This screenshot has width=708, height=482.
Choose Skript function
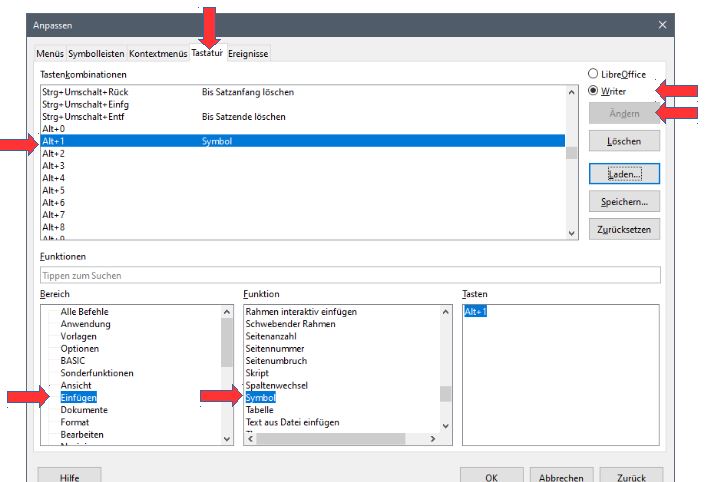[x=257, y=373]
